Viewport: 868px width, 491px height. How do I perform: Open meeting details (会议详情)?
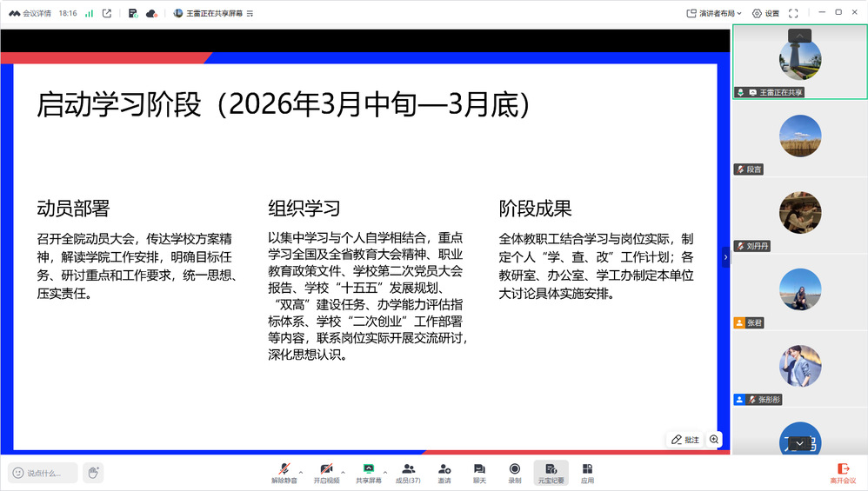click(30, 13)
